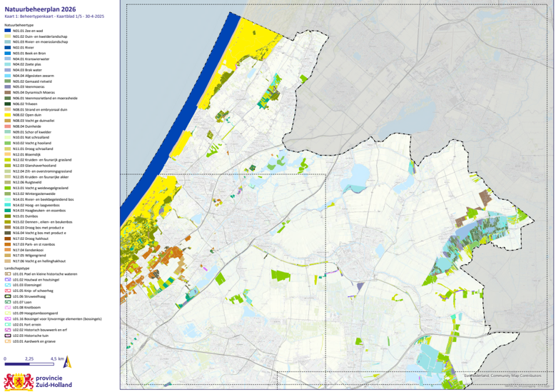Select the L01.06 Struweelhaag legend symbol
The width and height of the screenshot is (556, 392).
8,296
